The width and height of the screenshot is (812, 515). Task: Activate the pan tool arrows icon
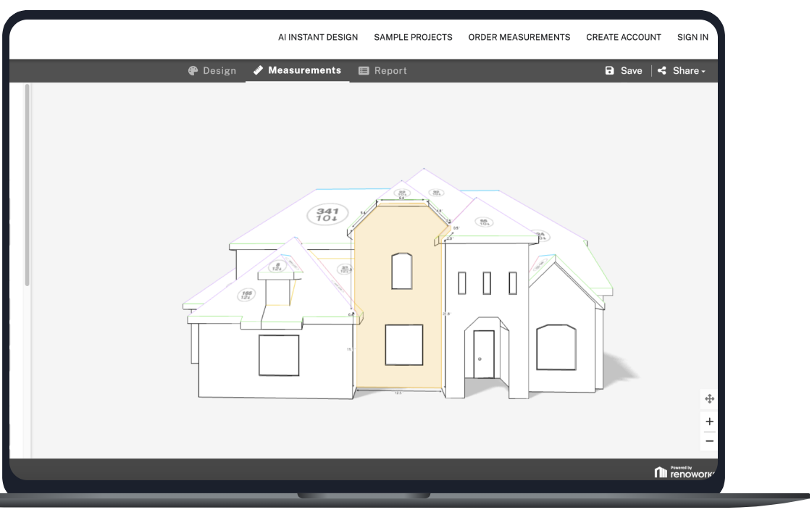pos(708,398)
